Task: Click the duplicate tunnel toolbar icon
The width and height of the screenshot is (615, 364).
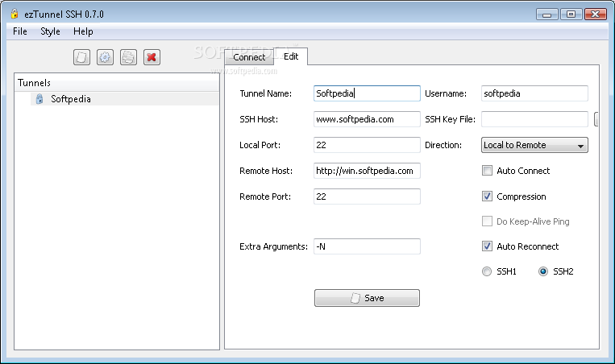Action: [128, 57]
